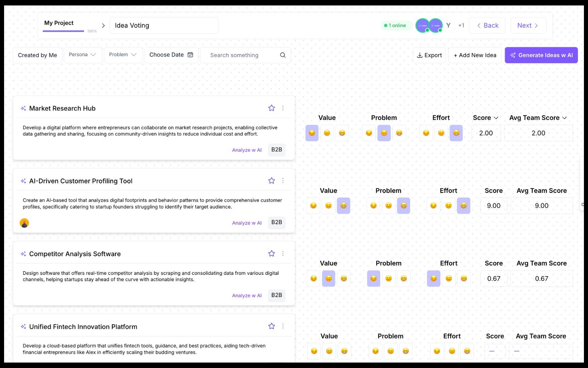Select neutral Problem emoji for Competitor Analysis Software
588x368 pixels.
tap(389, 278)
